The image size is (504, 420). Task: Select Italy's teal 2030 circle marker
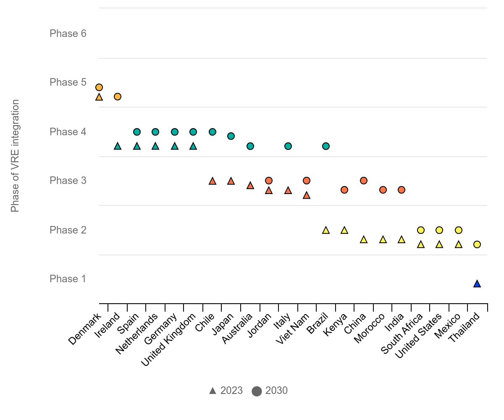[x=288, y=146]
